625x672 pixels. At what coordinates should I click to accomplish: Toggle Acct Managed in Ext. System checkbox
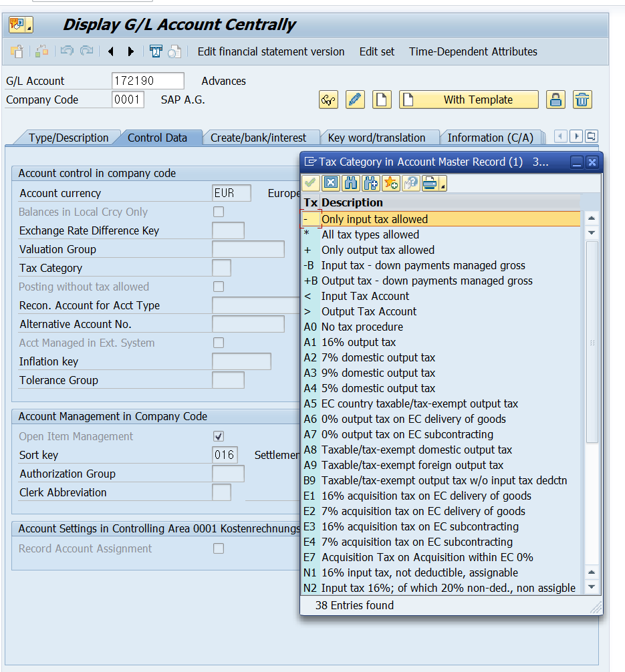point(219,343)
